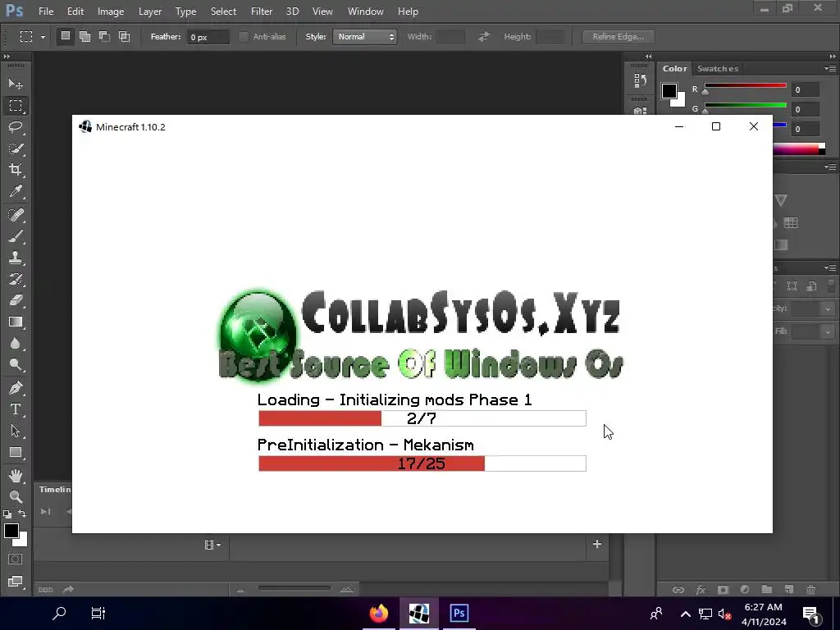Open Windows search from taskbar
This screenshot has height=630, width=840.
pos(59,614)
